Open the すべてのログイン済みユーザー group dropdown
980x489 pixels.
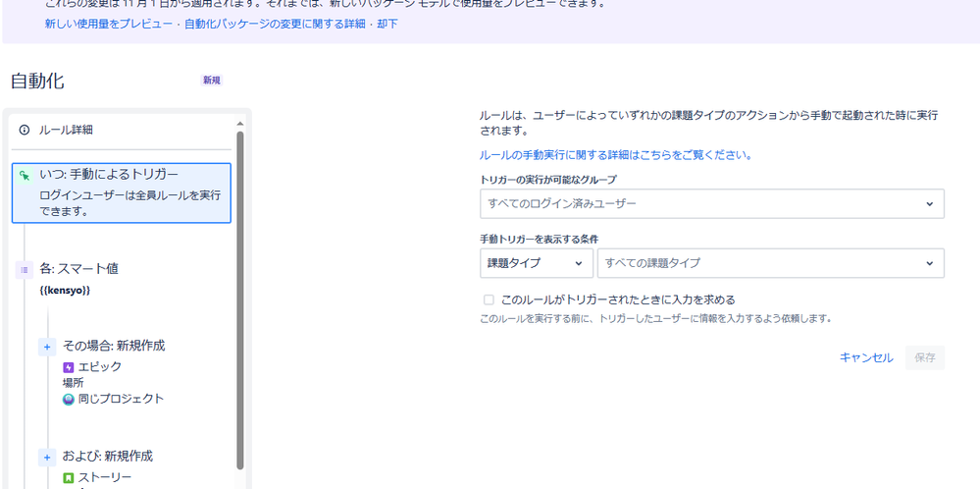point(712,204)
